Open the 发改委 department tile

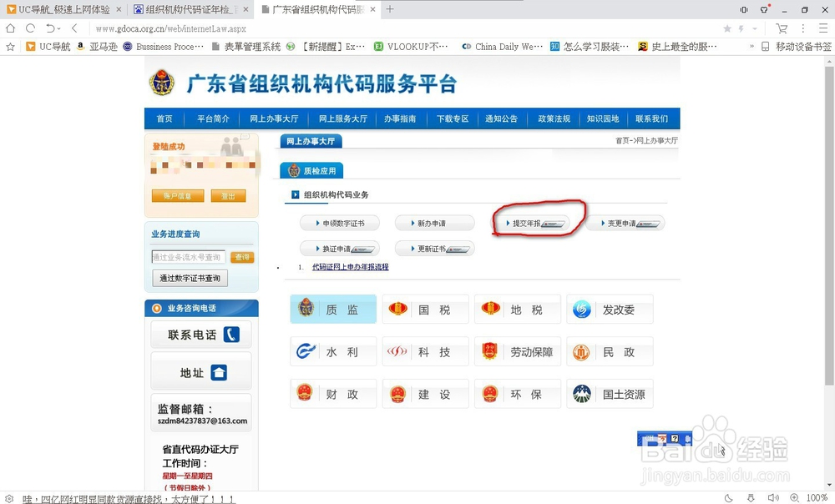point(610,310)
